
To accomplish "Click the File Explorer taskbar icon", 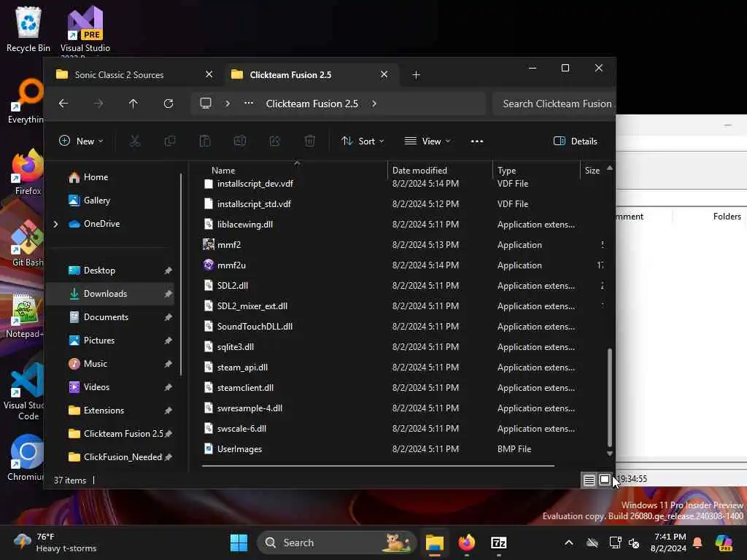I will pyautogui.click(x=435, y=542).
